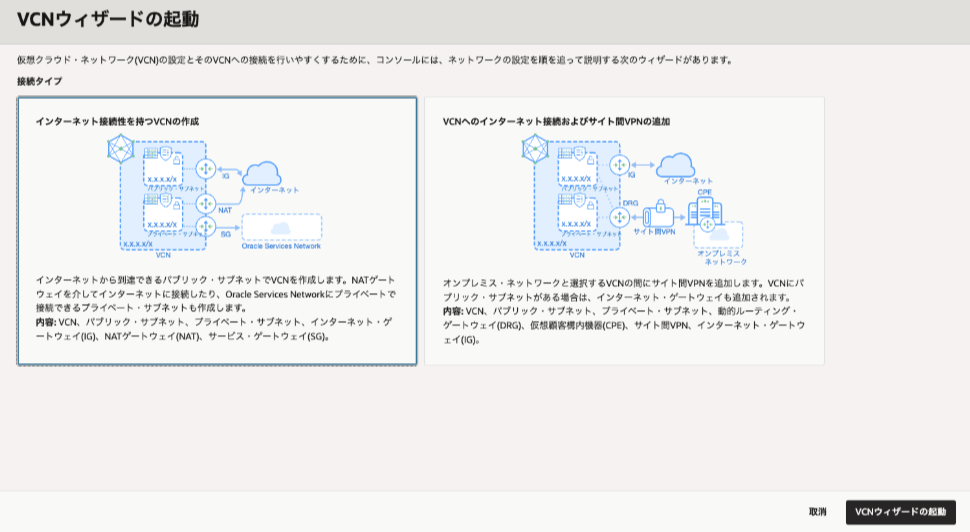970x532 pixels.
Task: Click the 取消 cancel button
Action: pyautogui.click(x=817, y=512)
